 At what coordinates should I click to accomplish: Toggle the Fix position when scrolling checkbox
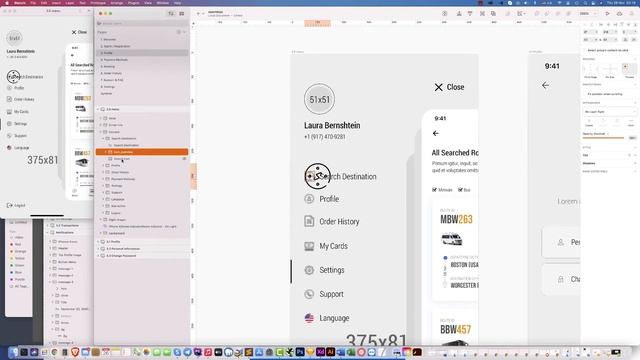pos(584,94)
